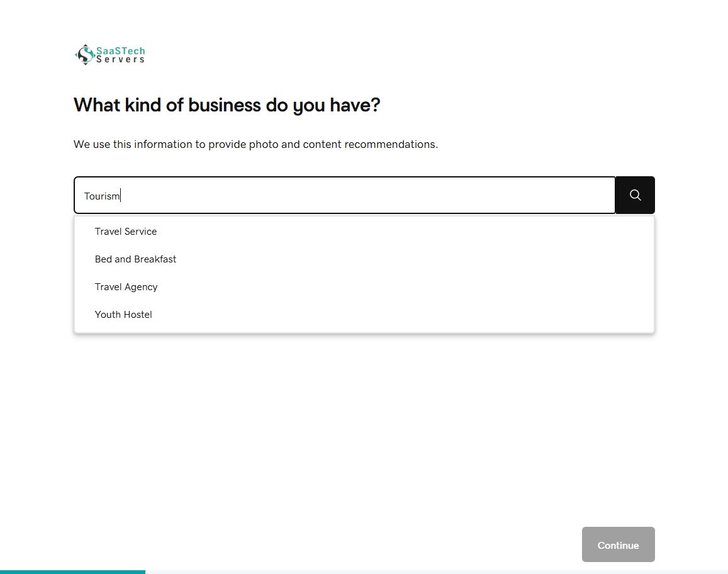Click the teal progress bar at the bottom
This screenshot has height=574, width=728.
(72, 571)
